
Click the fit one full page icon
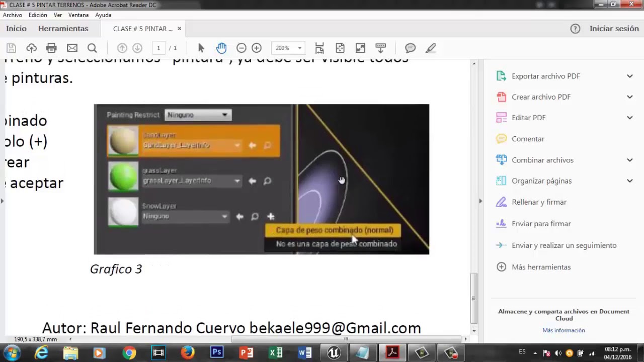point(340,48)
